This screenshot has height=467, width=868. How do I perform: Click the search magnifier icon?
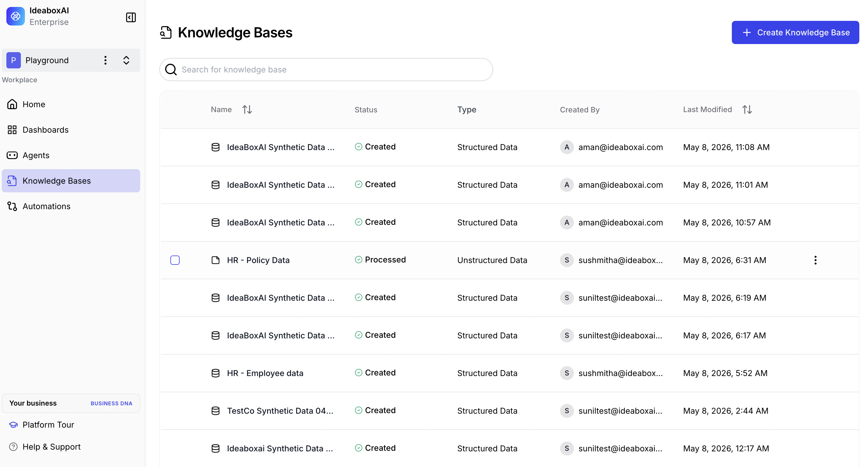(171, 70)
